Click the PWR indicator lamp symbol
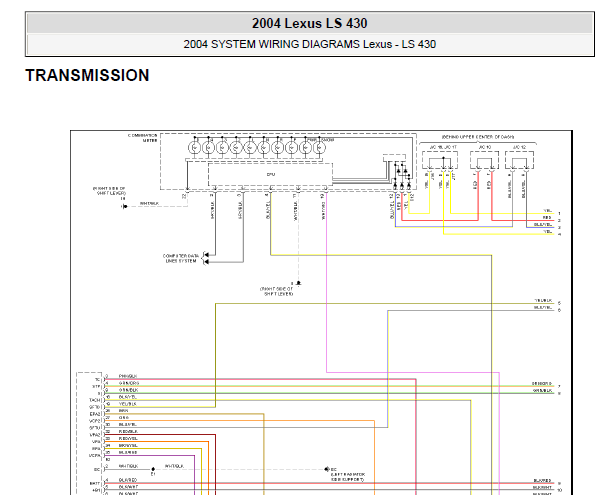This screenshot has height=495, width=608. 306,148
